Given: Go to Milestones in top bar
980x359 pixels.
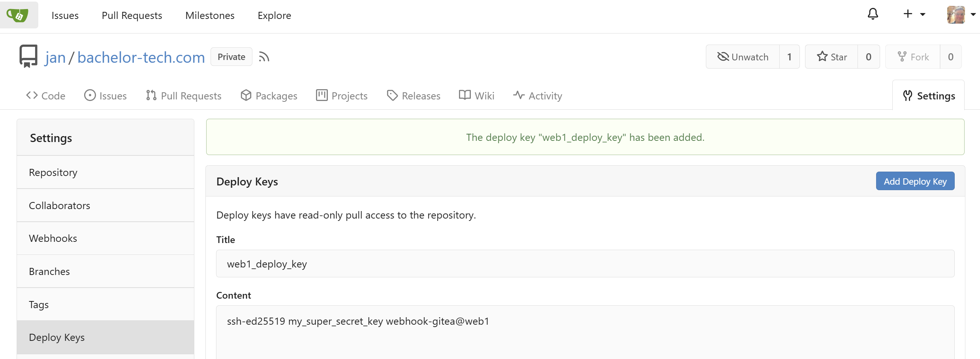Looking at the screenshot, I should 210,15.
